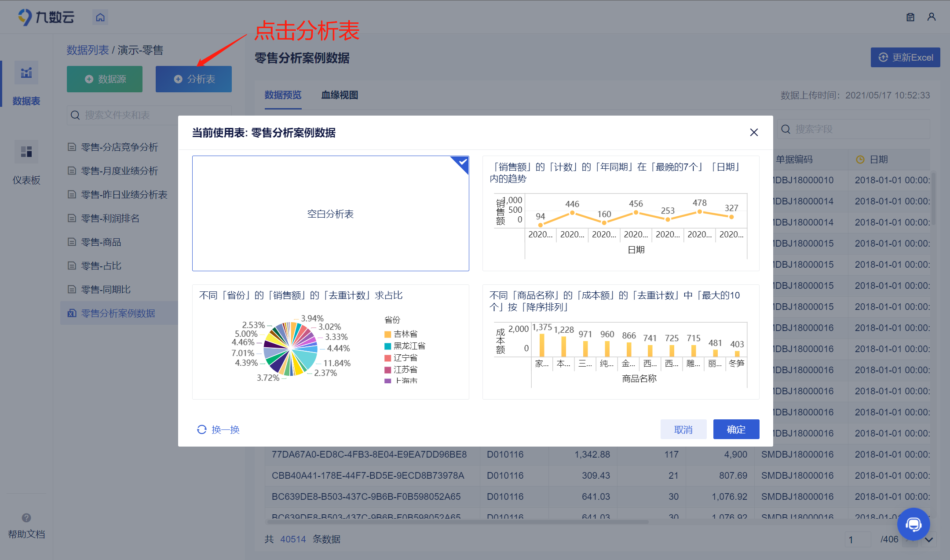Click the 帮助文档 question mark icon
950x560 pixels.
26,518
